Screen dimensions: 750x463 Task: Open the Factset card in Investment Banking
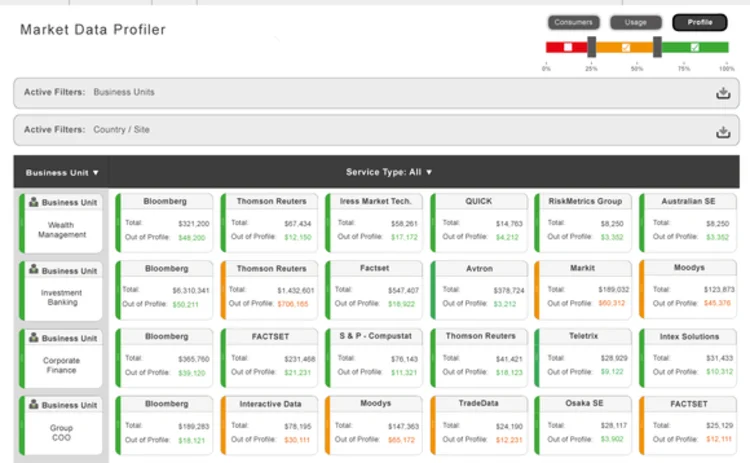point(374,290)
